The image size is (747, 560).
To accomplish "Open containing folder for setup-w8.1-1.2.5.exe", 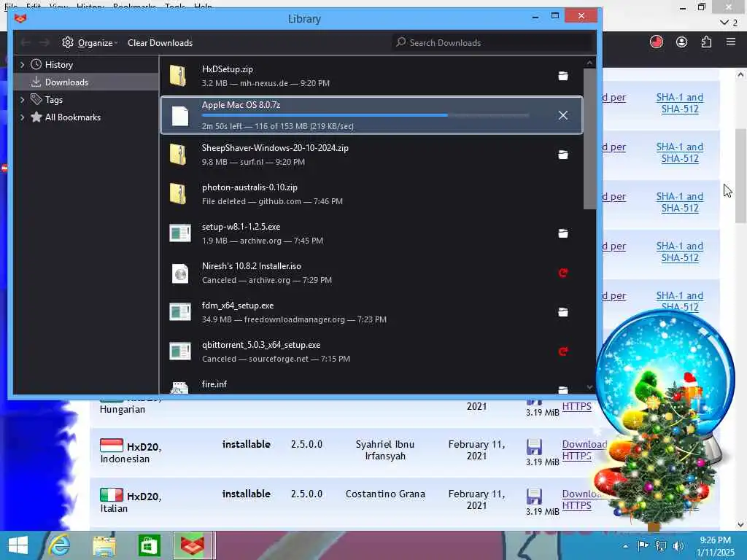I will [x=562, y=233].
